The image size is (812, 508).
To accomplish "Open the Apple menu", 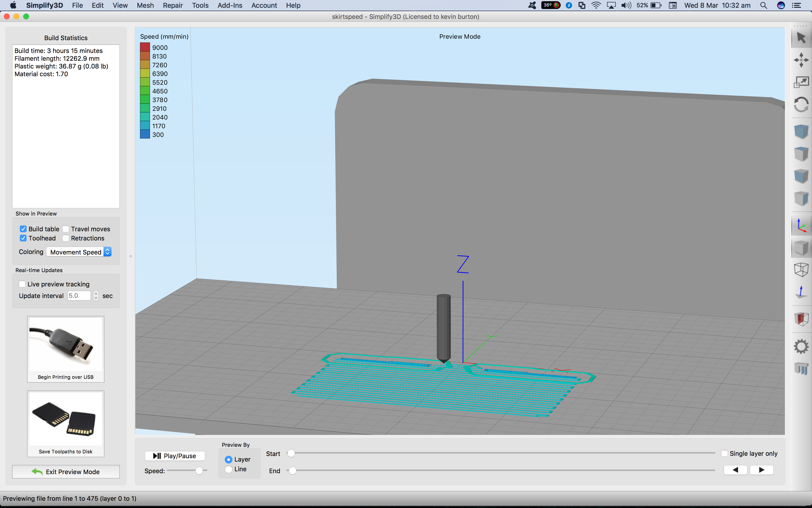I will point(13,5).
